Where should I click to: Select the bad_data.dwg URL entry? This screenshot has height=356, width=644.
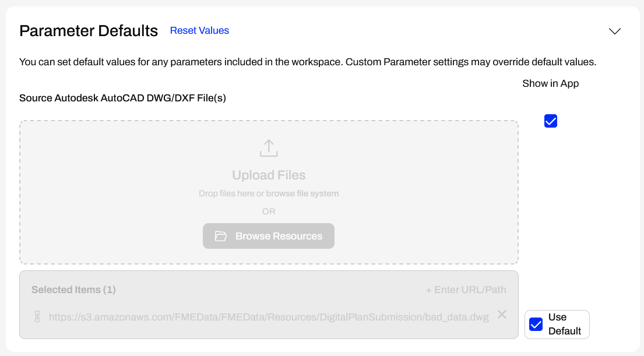tap(269, 318)
